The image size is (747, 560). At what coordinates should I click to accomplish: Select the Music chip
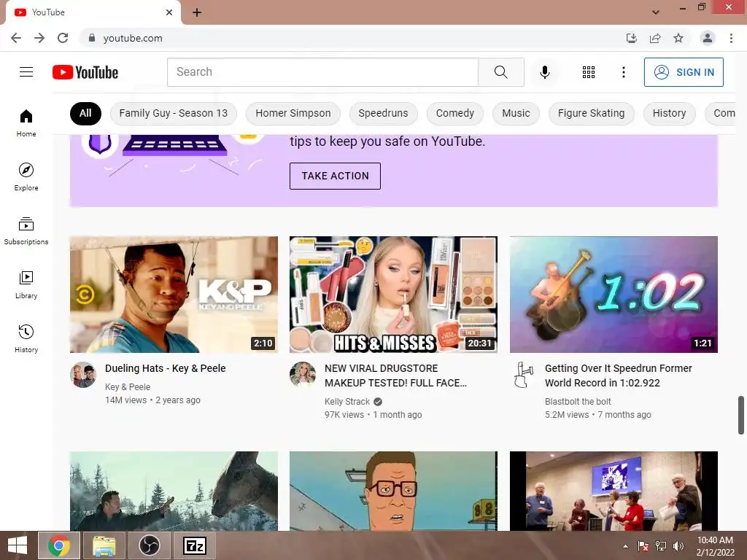click(x=516, y=113)
